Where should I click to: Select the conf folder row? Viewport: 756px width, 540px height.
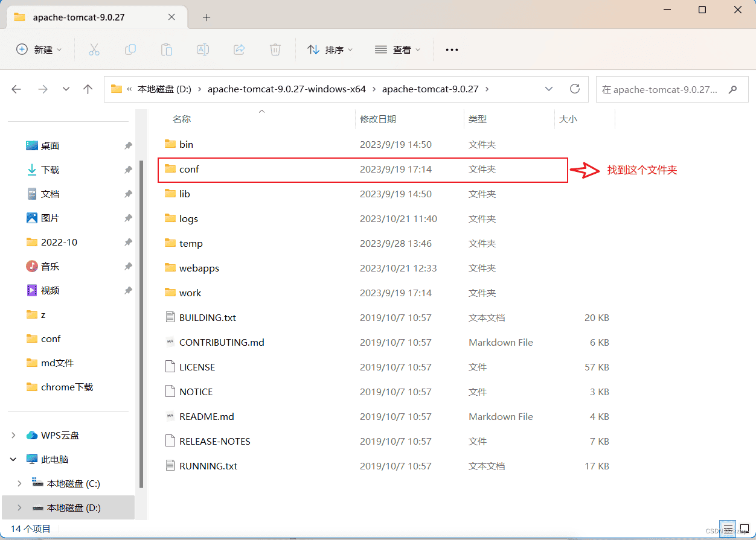point(363,170)
